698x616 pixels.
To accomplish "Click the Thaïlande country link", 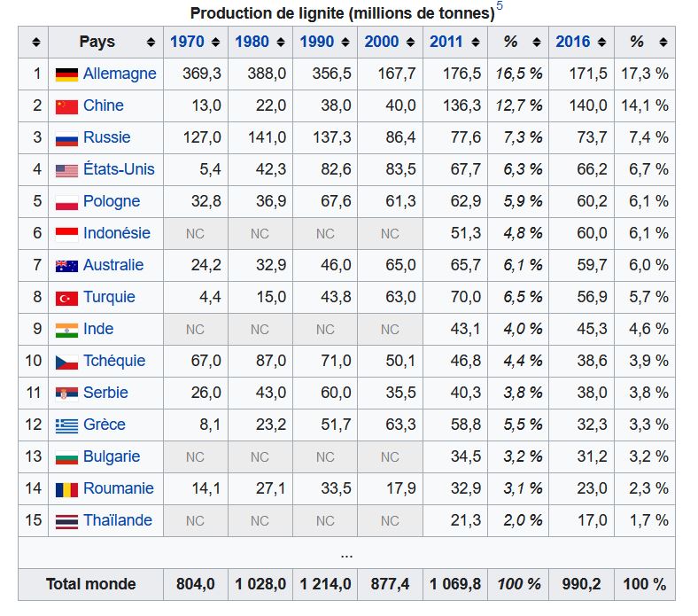I will 118,520.
